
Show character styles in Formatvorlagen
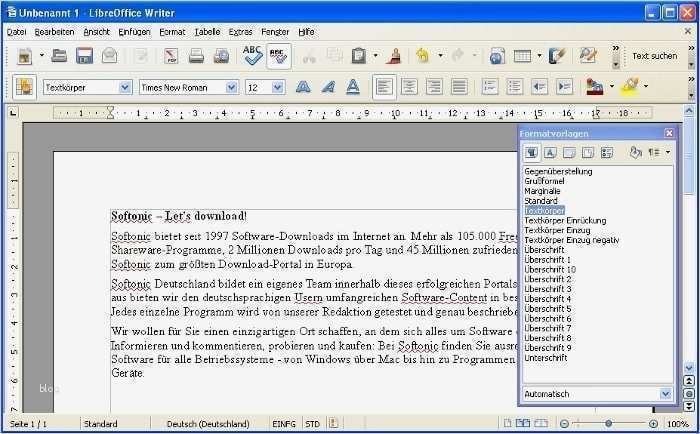[x=550, y=153]
